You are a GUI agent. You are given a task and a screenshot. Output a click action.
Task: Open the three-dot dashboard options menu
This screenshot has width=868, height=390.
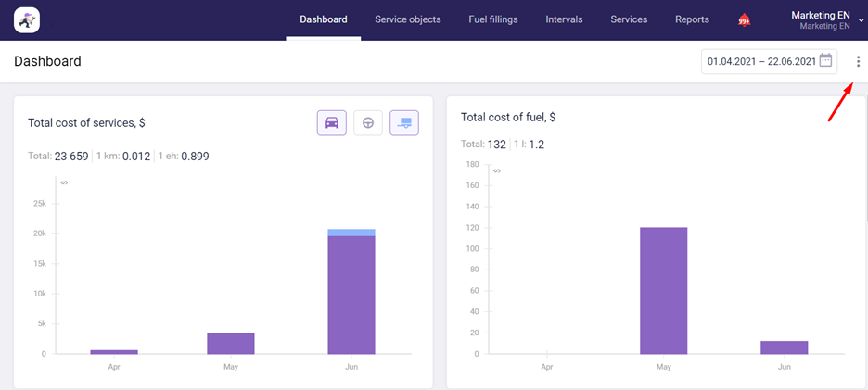click(859, 62)
